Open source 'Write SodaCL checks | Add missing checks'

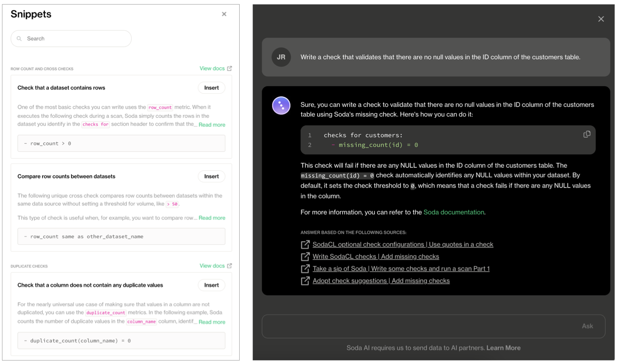pos(376,256)
